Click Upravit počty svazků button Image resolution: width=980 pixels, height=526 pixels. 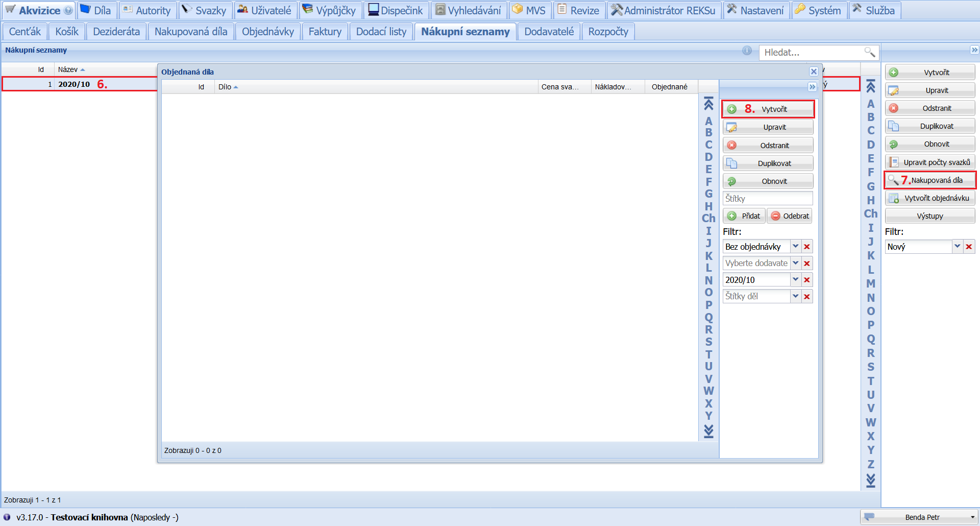pos(930,162)
